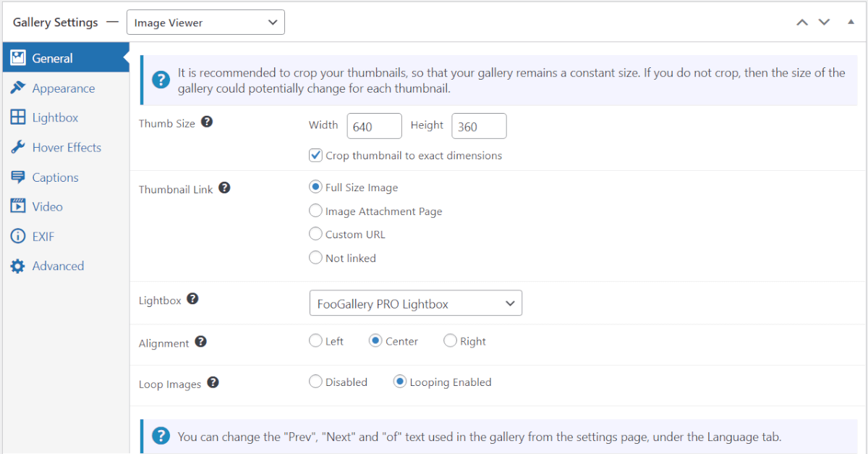
Task: Click the Video film icon
Action: [x=18, y=206]
